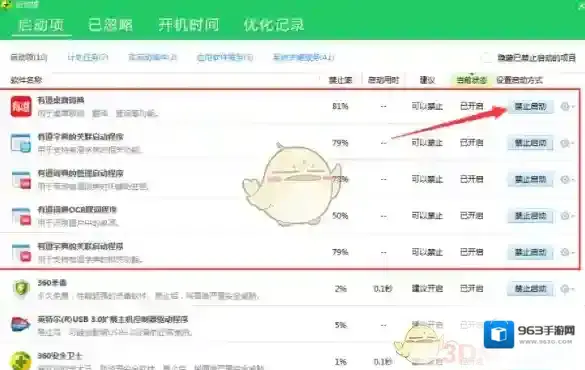Image resolution: width=585 pixels, height=370 pixels.
Task: Click 已开启 status in 360杀毒 row
Action: point(472,288)
